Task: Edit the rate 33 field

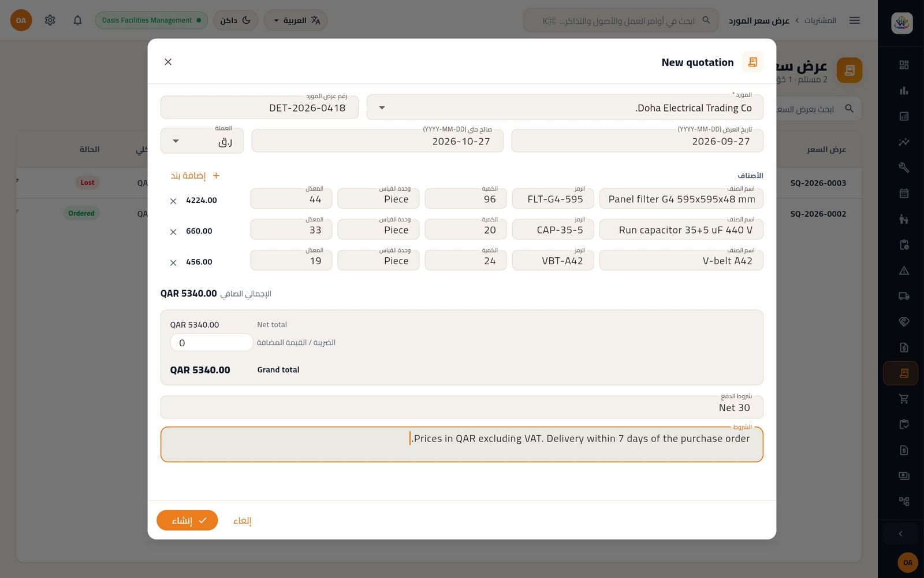Action: click(291, 229)
